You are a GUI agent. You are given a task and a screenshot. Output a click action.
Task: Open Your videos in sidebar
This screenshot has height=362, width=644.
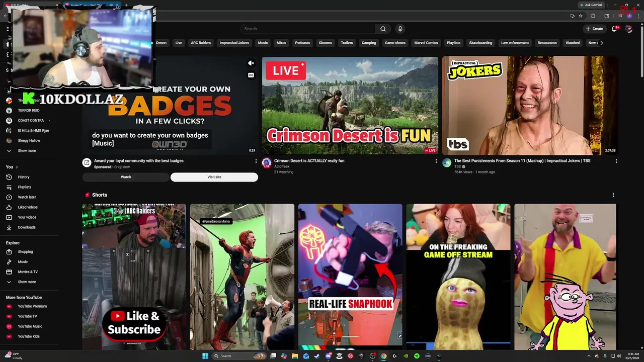(27, 217)
